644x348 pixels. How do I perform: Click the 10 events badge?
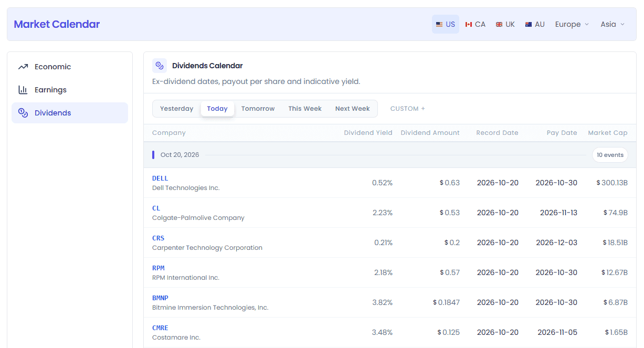pos(610,155)
